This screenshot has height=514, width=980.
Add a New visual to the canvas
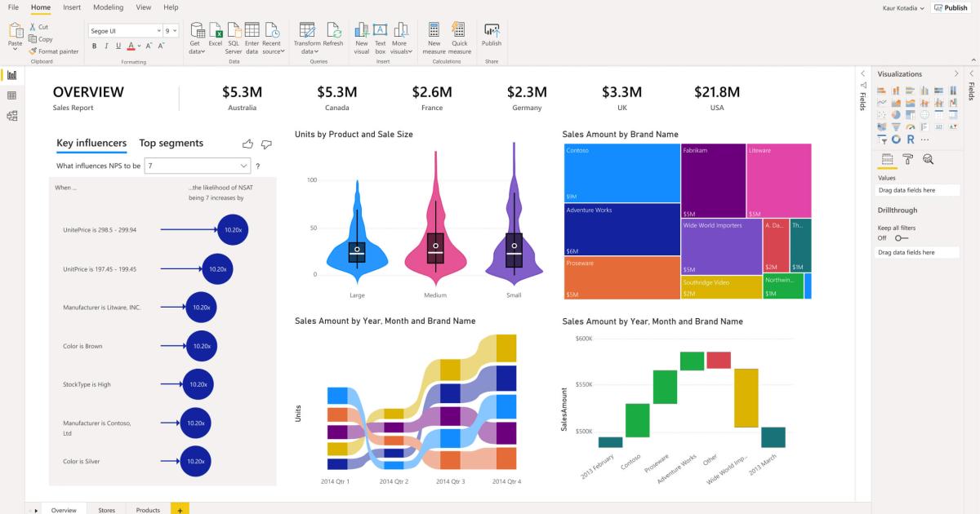pos(362,38)
